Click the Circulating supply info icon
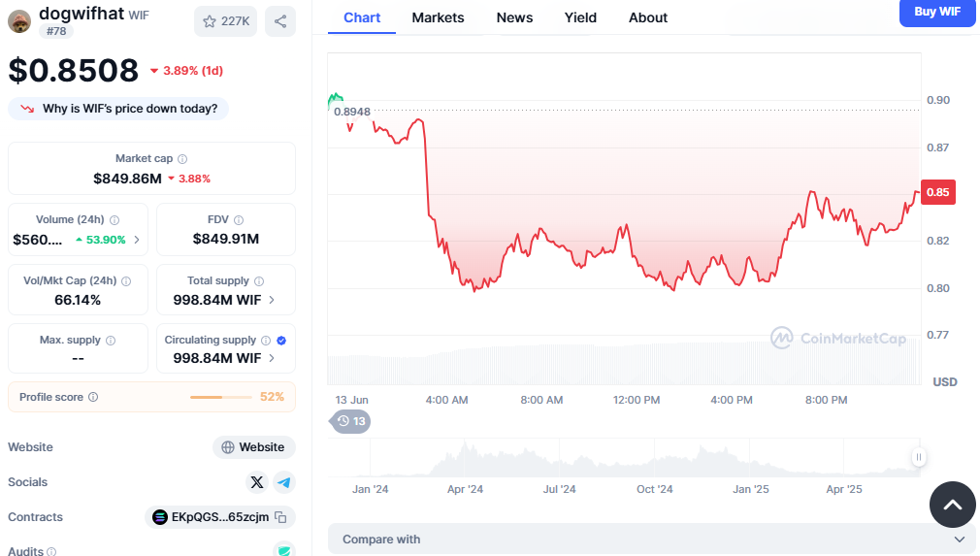 pyautogui.click(x=266, y=341)
